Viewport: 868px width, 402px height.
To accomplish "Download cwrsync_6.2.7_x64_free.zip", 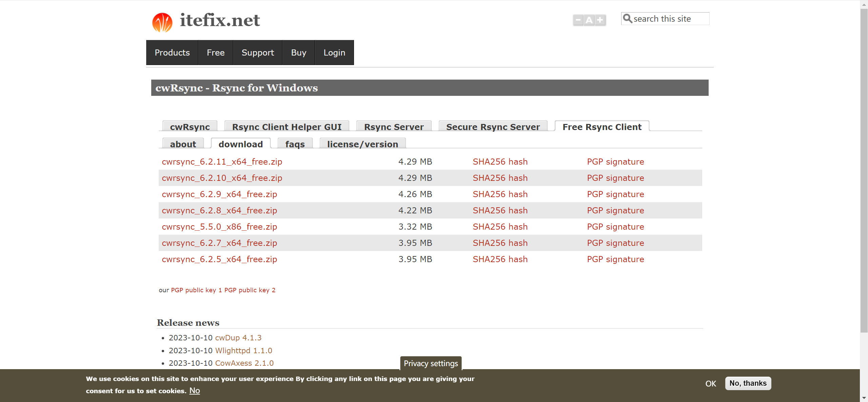I will click(x=219, y=243).
